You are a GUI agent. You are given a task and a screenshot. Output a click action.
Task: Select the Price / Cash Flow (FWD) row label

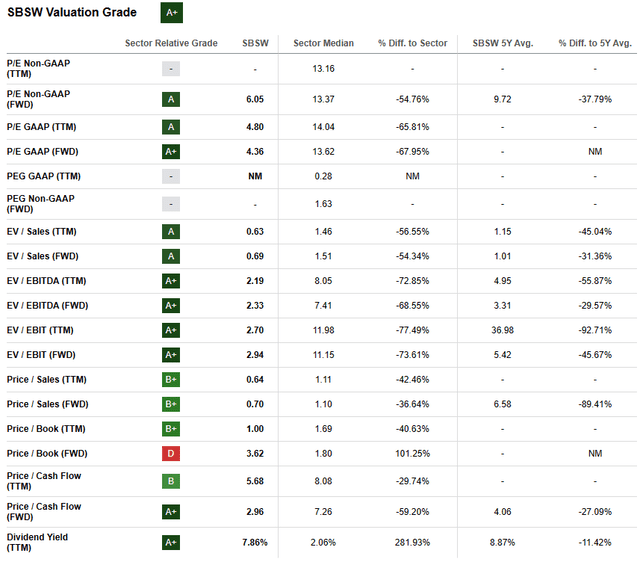click(44, 512)
